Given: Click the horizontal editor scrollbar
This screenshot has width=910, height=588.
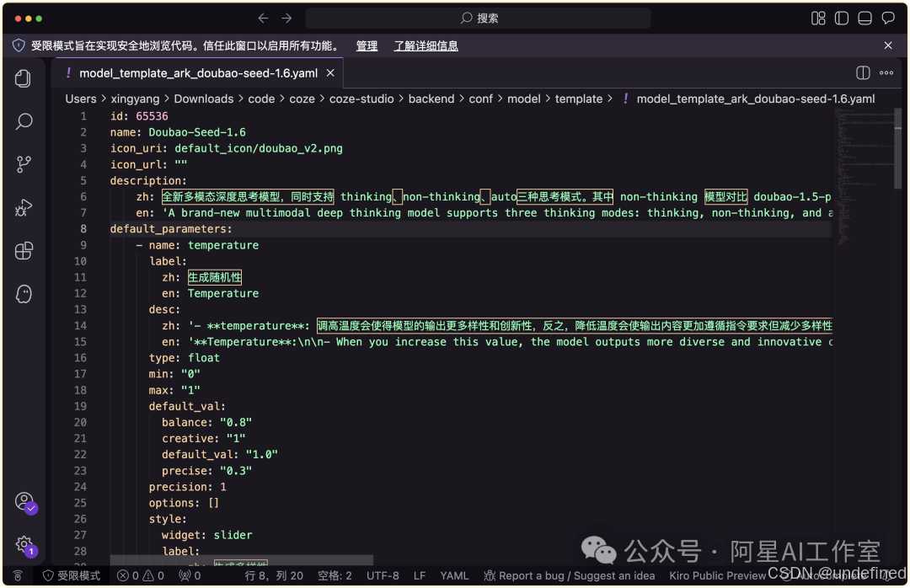Looking at the screenshot, I should pos(242,561).
